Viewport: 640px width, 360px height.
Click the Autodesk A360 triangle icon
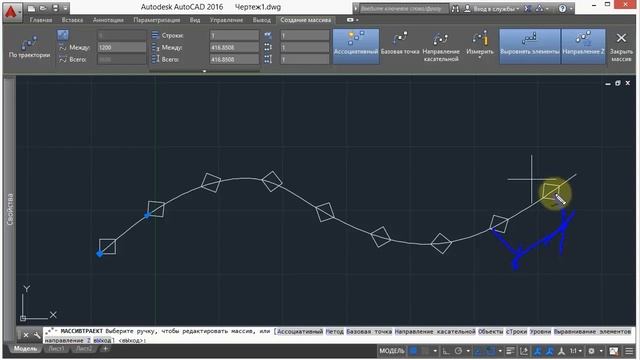tap(540, 8)
